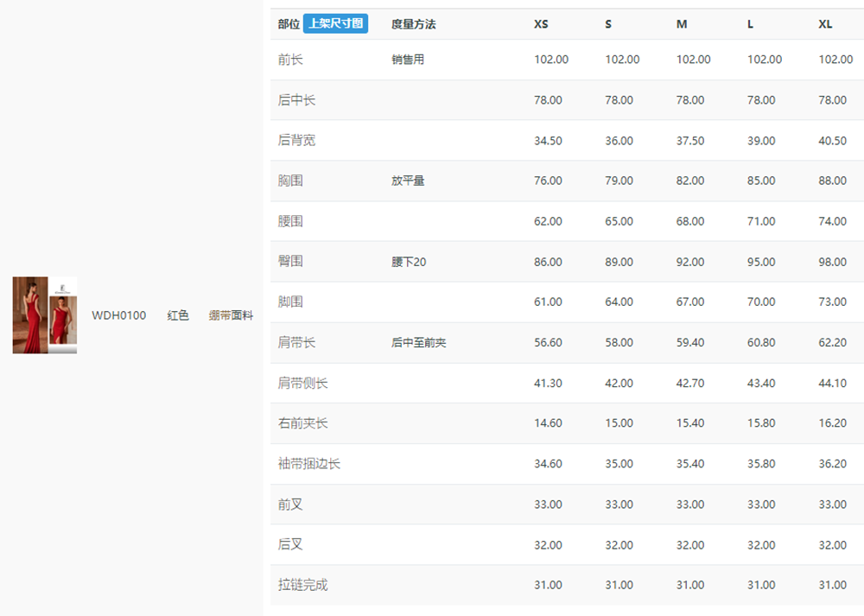Click the 36.00 value in 后背宽 row

(x=619, y=141)
